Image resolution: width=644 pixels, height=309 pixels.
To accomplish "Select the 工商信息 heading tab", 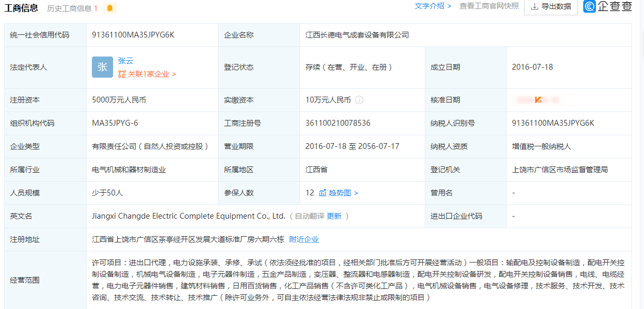I will pyautogui.click(x=21, y=7).
